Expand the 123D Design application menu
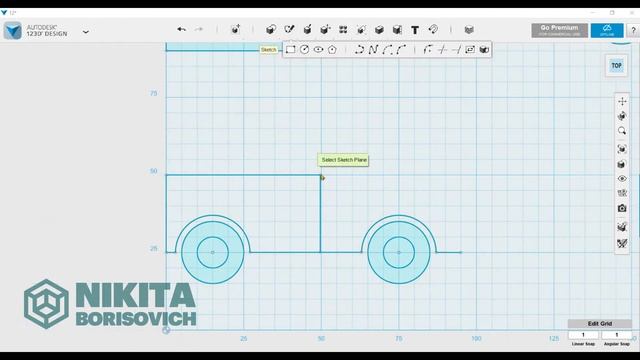This screenshot has height=360, width=640. tap(86, 31)
